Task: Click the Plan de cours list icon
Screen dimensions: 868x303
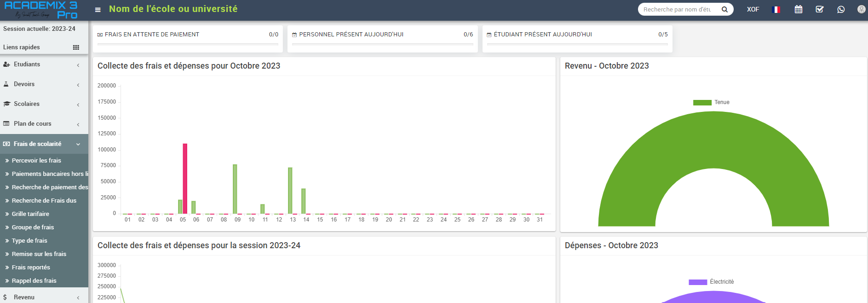Action: [6, 124]
